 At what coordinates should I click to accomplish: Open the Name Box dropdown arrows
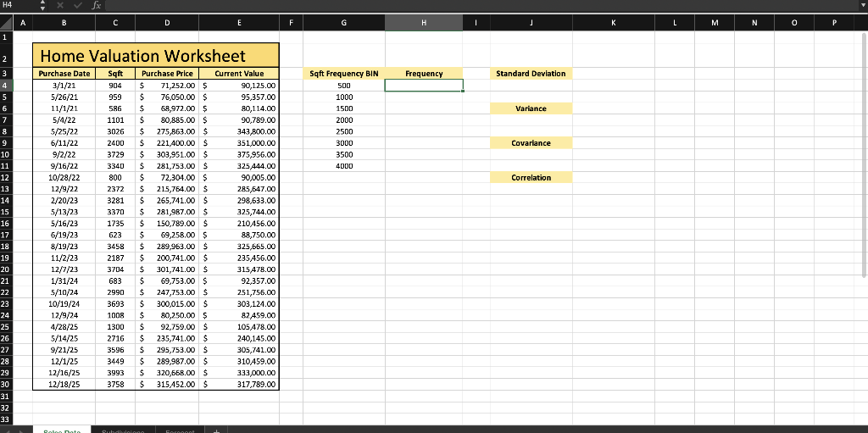(42, 5)
